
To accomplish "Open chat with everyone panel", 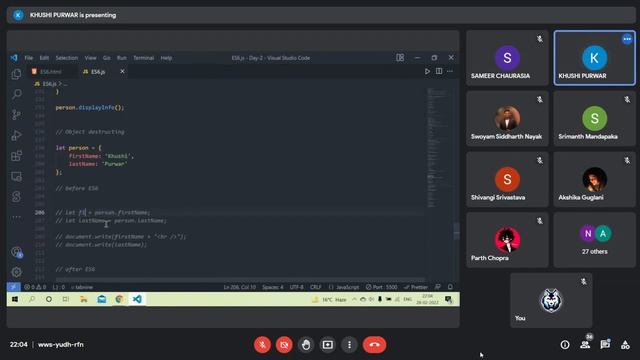I will pyautogui.click(x=605, y=345).
